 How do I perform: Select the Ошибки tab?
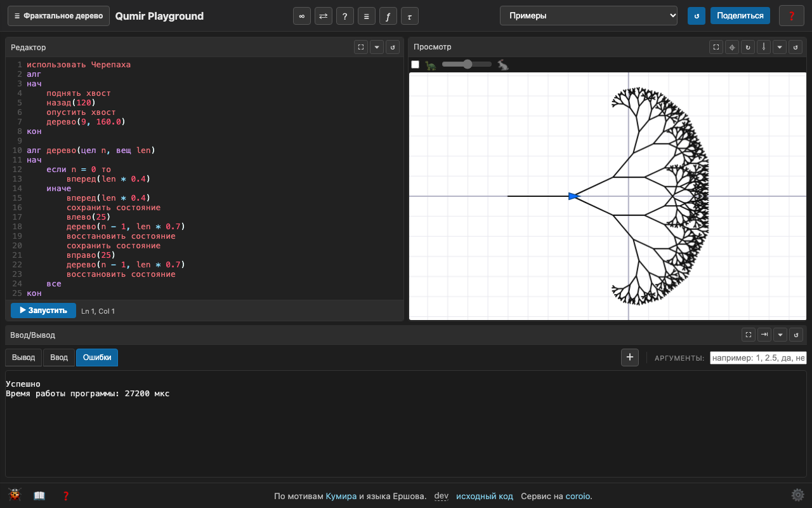click(x=97, y=358)
